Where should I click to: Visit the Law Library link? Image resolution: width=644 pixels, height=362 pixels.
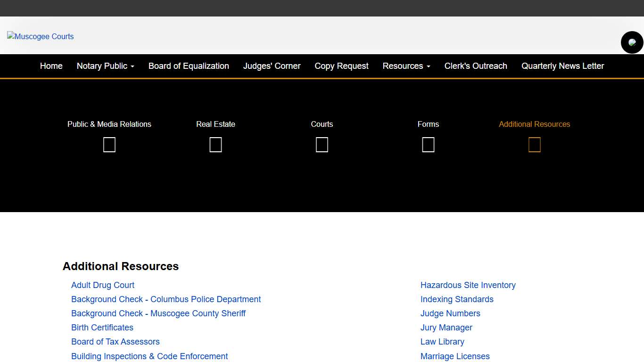point(442,342)
